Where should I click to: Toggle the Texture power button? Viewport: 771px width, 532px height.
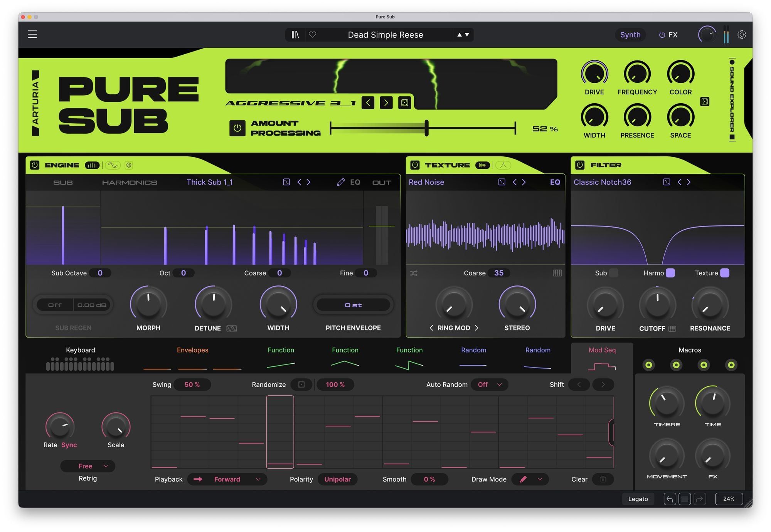click(x=415, y=165)
